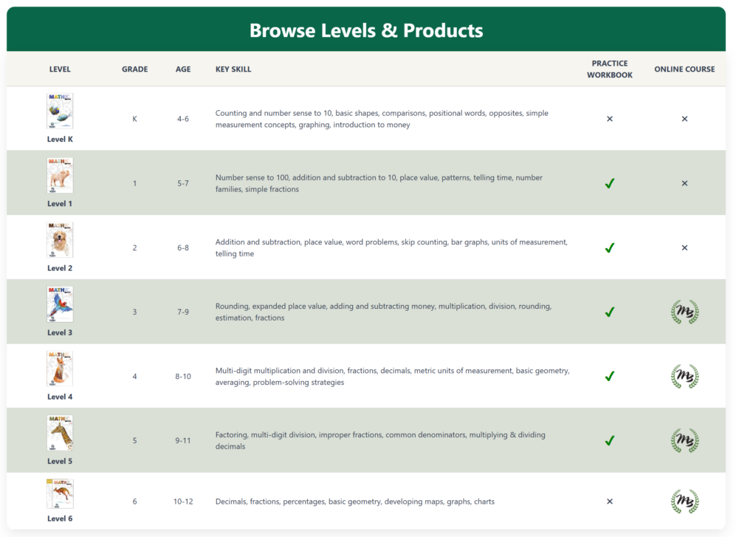Screen dimensions: 756x537
Task: Click the key skill text starting 'Decimals, fractions, percentages'
Action: pos(355,502)
